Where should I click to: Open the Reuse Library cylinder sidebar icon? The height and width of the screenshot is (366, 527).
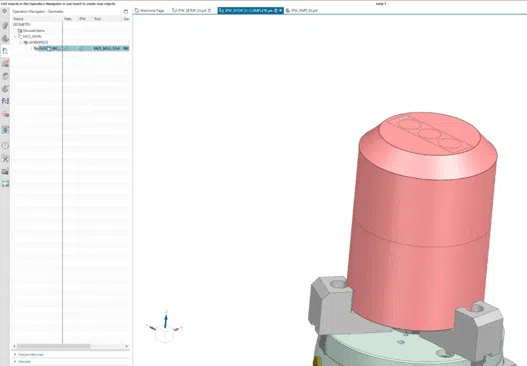pyautogui.click(x=5, y=76)
